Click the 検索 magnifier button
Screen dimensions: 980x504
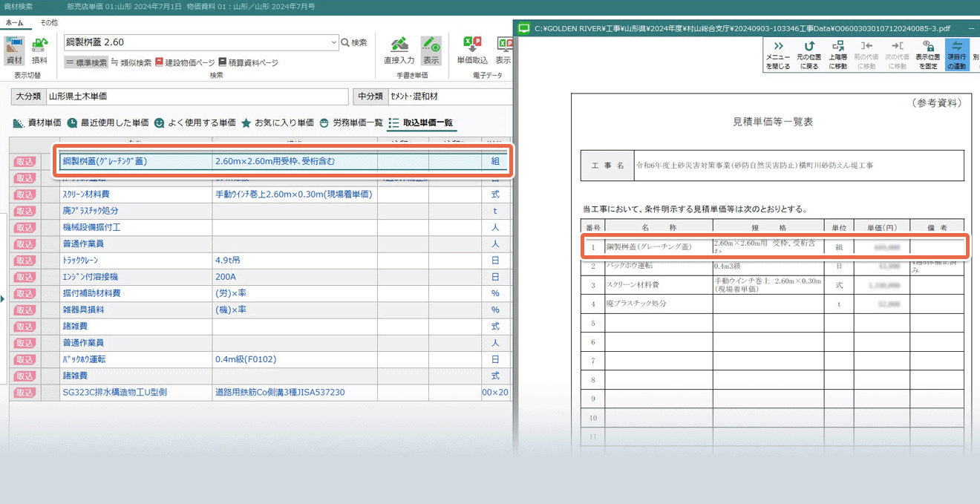click(x=354, y=43)
